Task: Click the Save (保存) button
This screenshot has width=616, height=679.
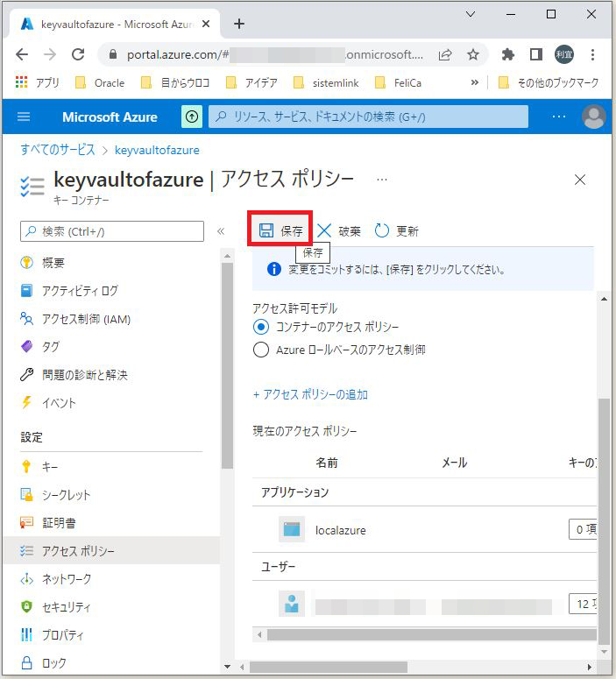Action: [x=280, y=230]
